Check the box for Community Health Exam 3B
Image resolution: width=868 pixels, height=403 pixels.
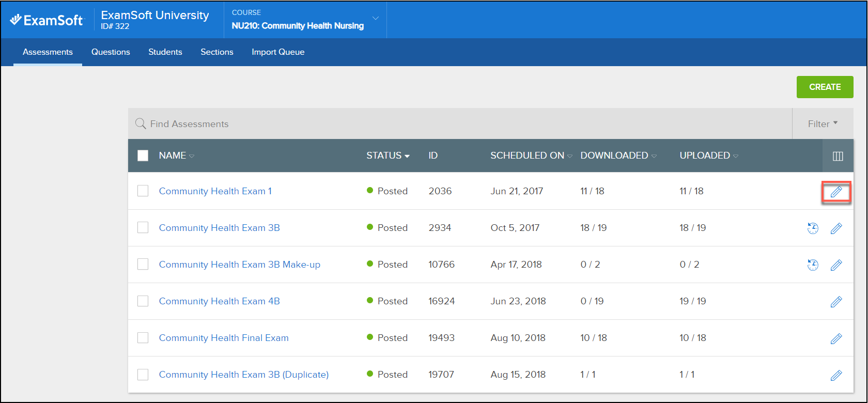tap(143, 227)
